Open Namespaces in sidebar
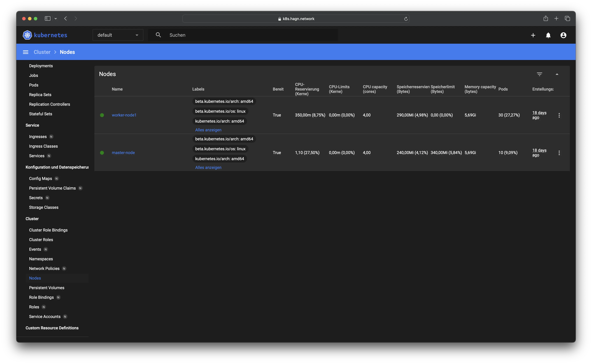Screen dimensions: 592x364 pyautogui.click(x=41, y=259)
